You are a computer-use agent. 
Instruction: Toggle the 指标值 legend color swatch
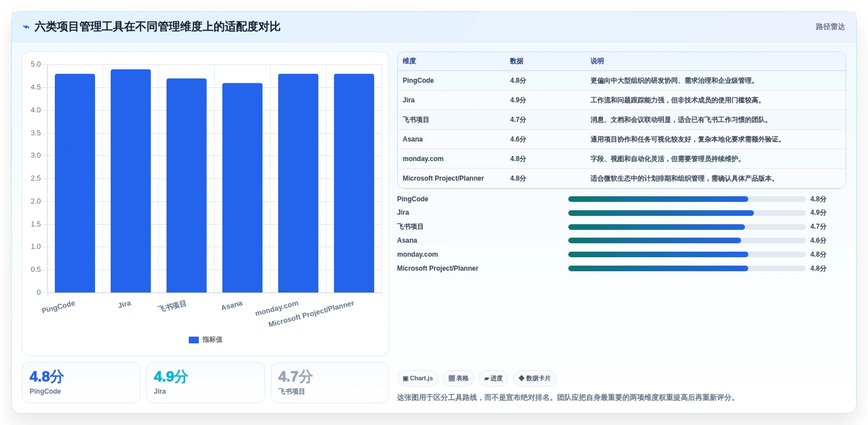point(194,340)
